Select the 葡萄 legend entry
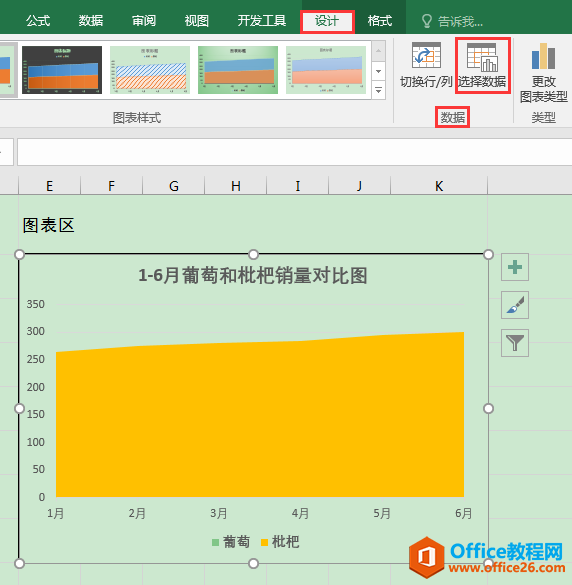Viewport: 572px width, 585px height. pyautogui.click(x=231, y=542)
